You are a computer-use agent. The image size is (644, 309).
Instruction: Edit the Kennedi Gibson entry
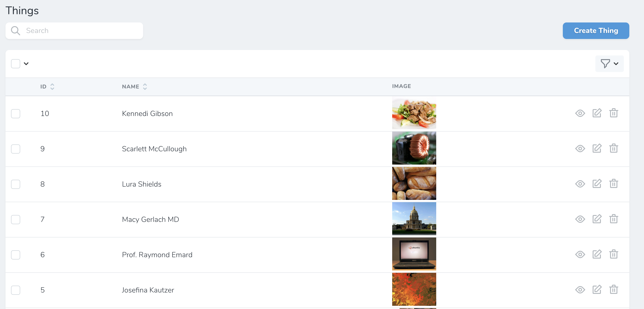click(x=597, y=113)
